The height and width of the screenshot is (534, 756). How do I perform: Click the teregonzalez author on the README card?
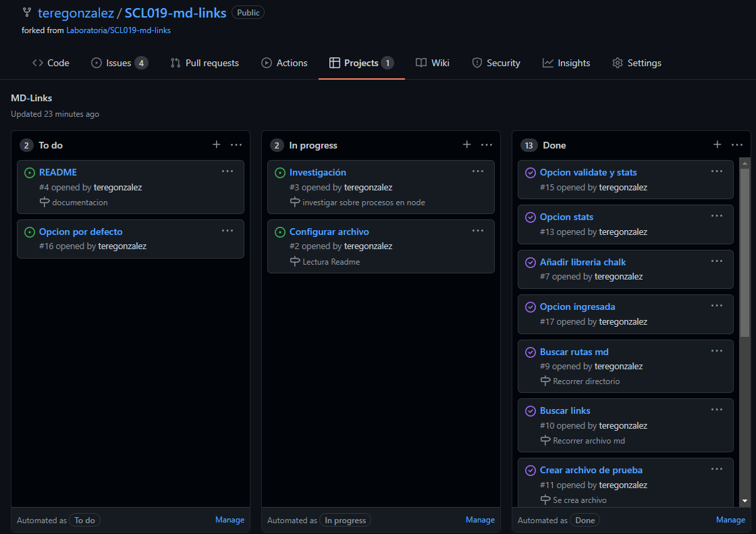(117, 187)
